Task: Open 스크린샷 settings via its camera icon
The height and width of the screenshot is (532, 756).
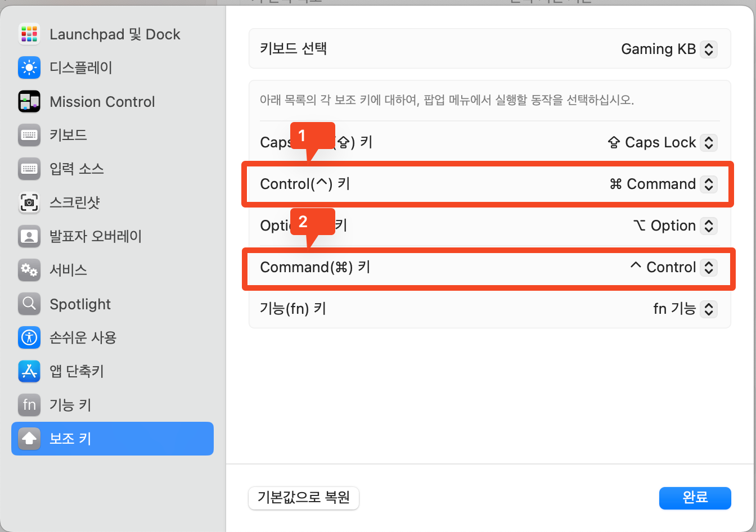Action: 29,202
